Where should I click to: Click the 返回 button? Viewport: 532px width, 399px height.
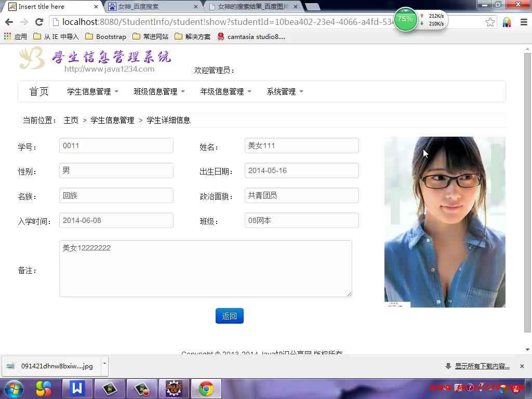229,316
